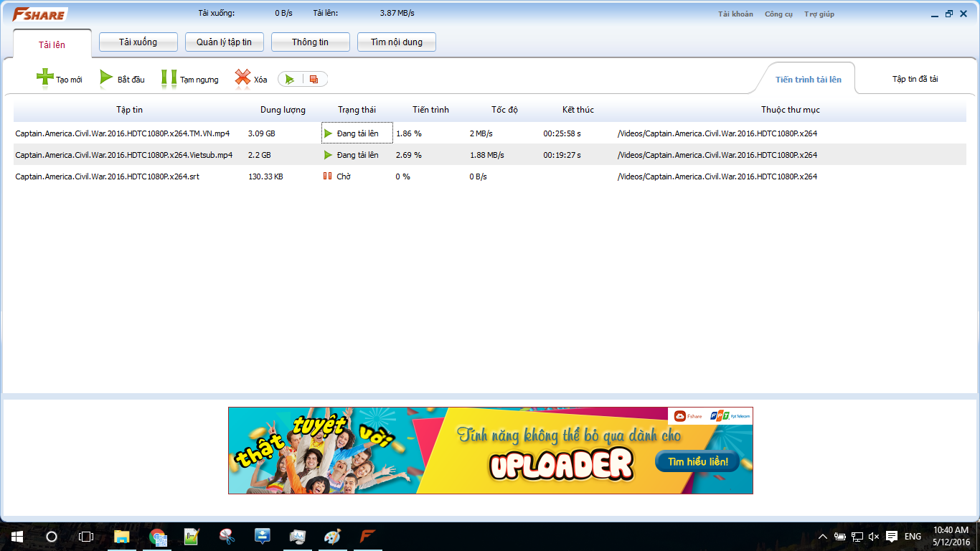This screenshot has width=980, height=551.
Task: Click the muted speaker icon in the system tray
Action: click(873, 537)
